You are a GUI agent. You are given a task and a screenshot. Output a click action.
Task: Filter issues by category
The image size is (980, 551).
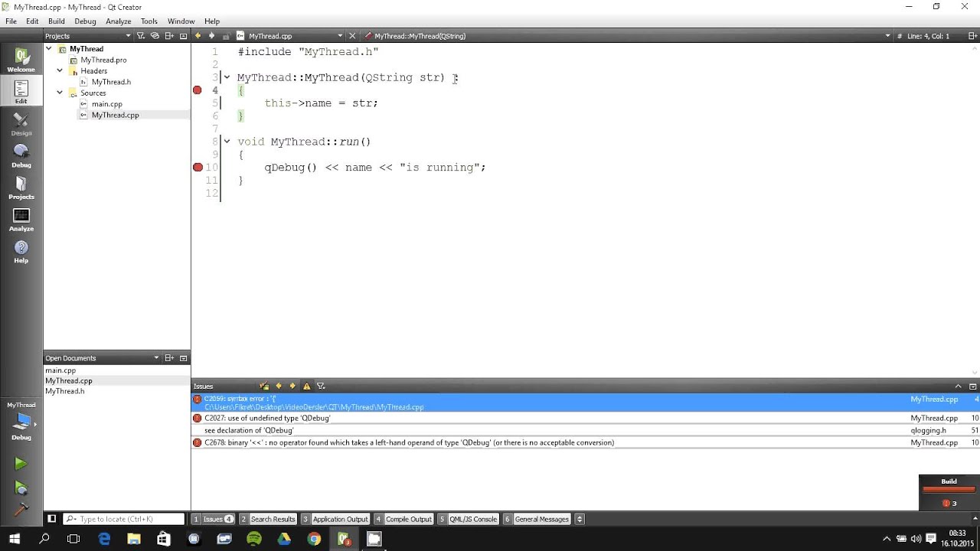[x=321, y=386]
